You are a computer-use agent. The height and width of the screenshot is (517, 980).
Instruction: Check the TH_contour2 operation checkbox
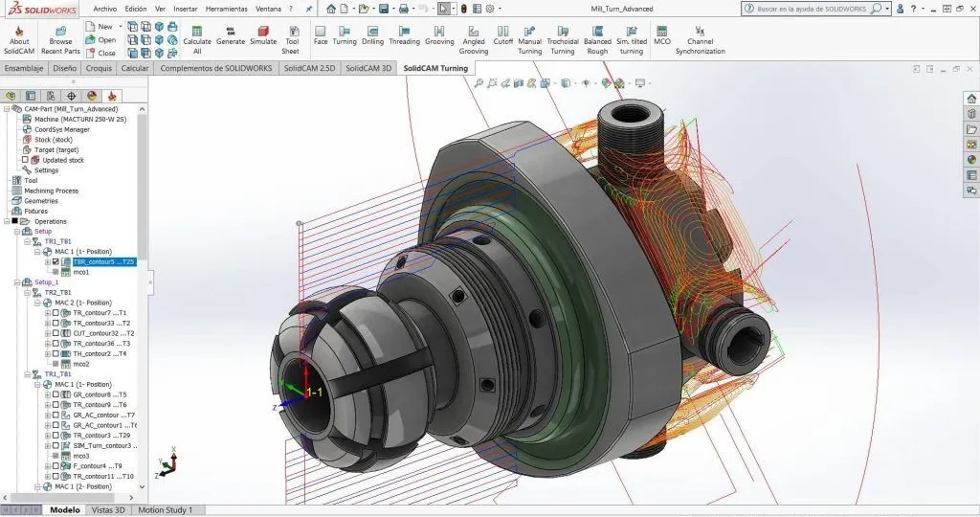click(56, 354)
